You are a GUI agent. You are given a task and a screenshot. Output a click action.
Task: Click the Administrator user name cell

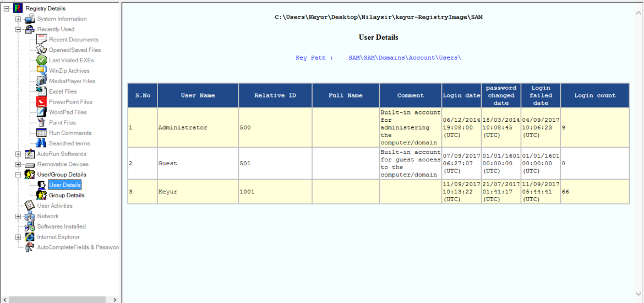click(x=198, y=127)
